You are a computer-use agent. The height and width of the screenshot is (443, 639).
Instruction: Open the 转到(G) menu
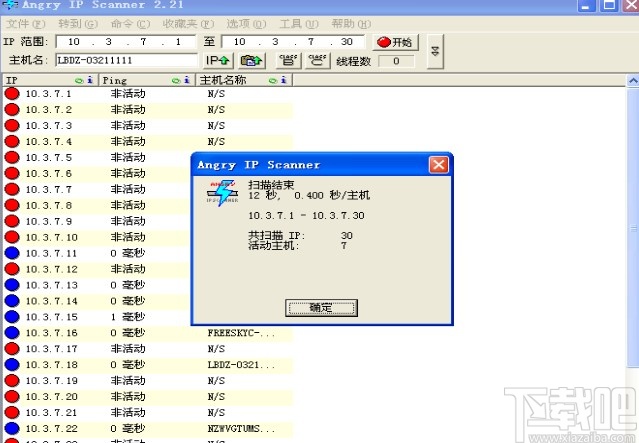pyautogui.click(x=77, y=24)
